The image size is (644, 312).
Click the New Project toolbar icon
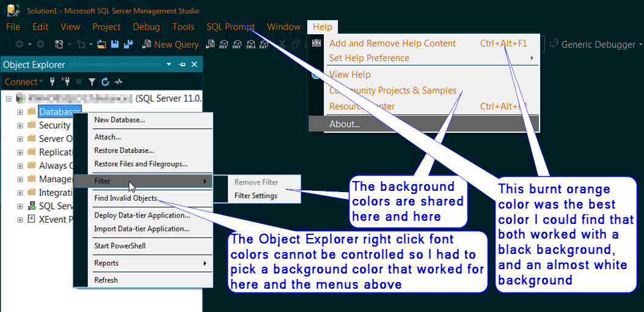pyautogui.click(x=59, y=45)
